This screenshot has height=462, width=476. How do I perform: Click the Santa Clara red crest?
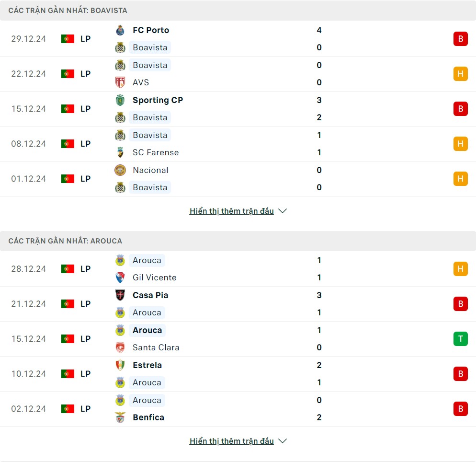coord(120,347)
